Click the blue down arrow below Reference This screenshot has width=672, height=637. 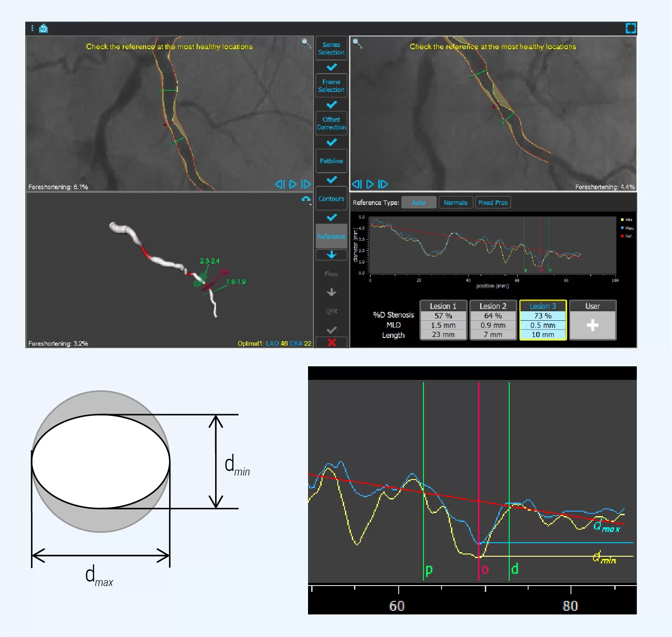(331, 255)
